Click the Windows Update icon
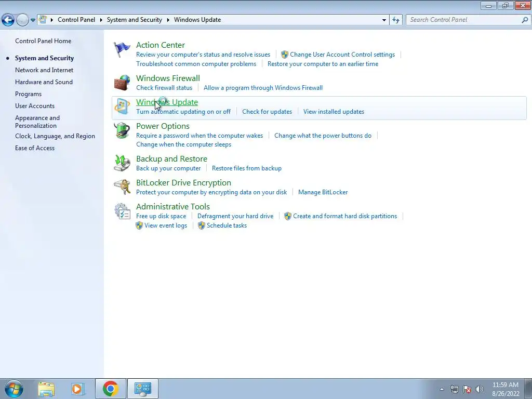Image resolution: width=532 pixels, height=399 pixels. (122, 107)
